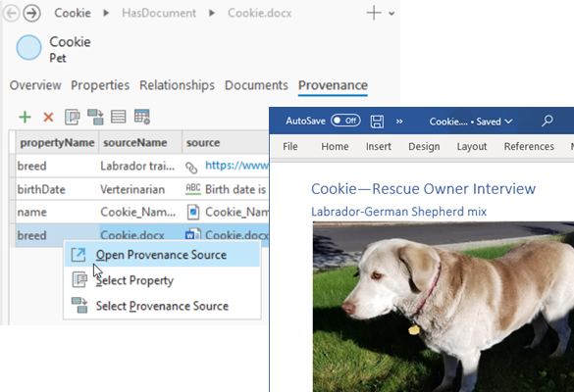Screen dimensions: 574x392
Task: Choose Open Provenance Source menu item
Action: pos(162,255)
